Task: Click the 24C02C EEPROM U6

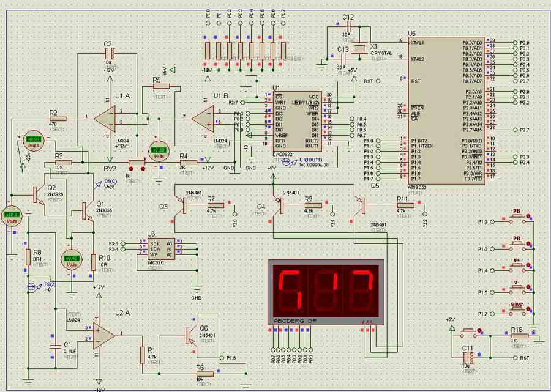Action: click(x=160, y=249)
